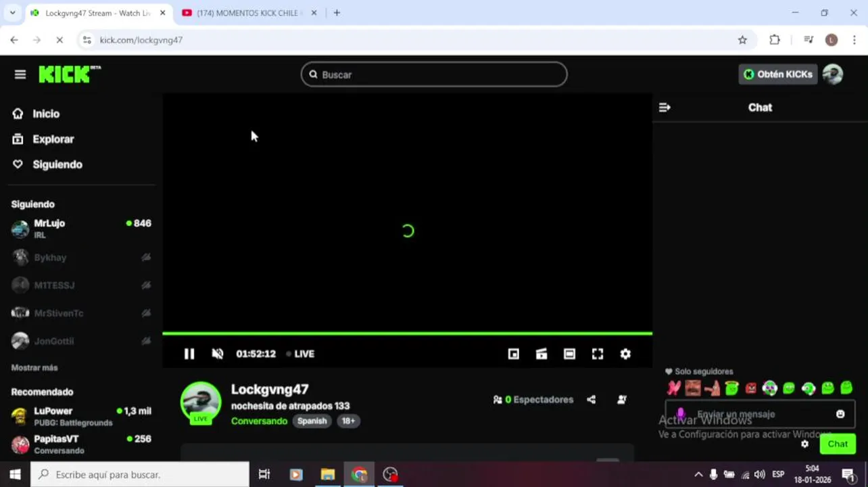Select the pointing Patrick emote

pyautogui.click(x=712, y=388)
